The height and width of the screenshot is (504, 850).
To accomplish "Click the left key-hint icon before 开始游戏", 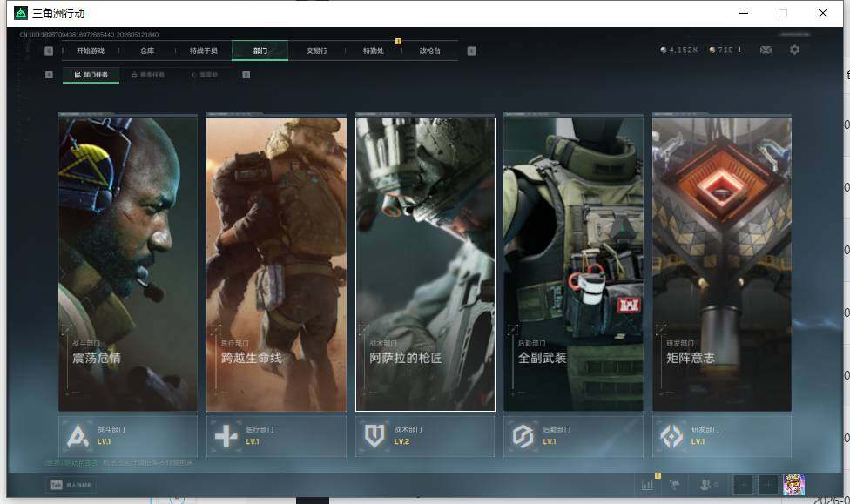I will click(x=49, y=50).
